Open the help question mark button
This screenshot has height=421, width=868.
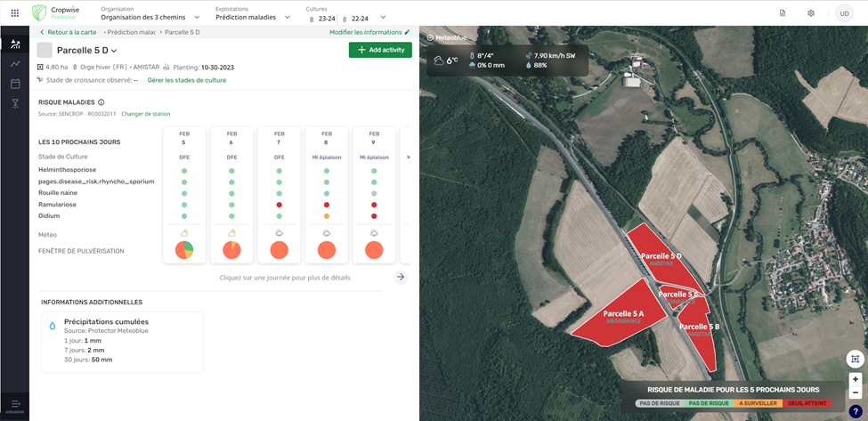(x=855, y=411)
